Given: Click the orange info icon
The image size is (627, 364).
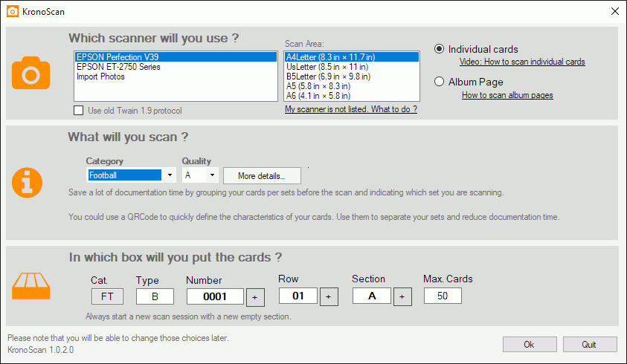Looking at the screenshot, I should tap(30, 181).
